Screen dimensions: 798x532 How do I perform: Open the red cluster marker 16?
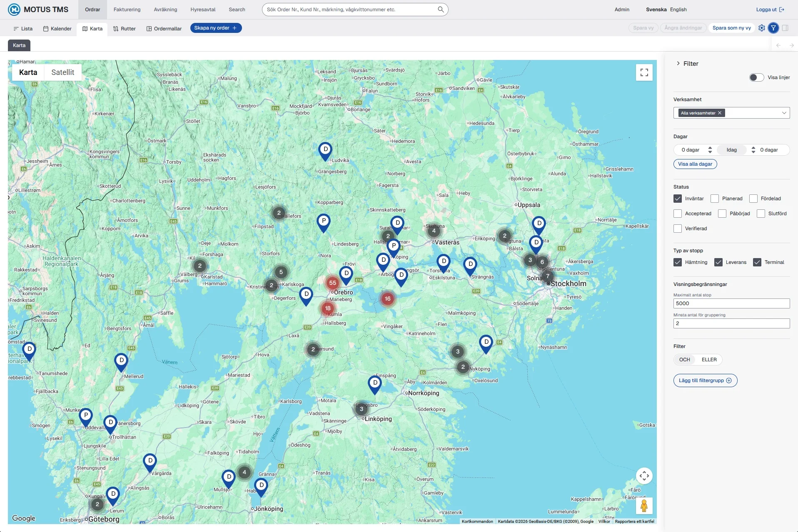(388, 298)
